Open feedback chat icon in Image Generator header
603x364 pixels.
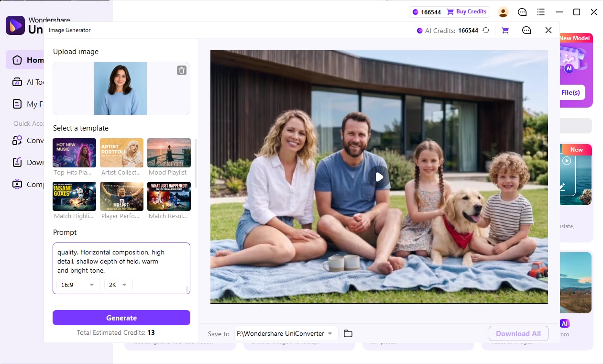(526, 30)
